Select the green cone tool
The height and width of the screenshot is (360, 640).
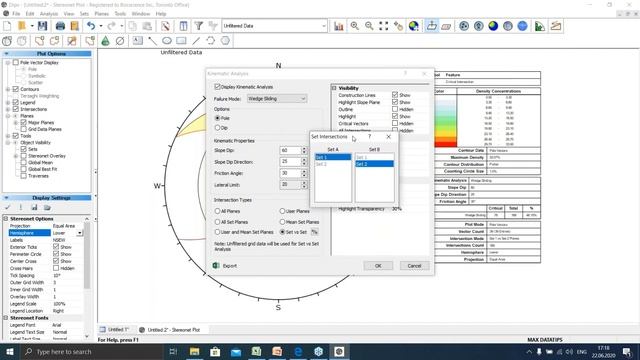pos(105,41)
